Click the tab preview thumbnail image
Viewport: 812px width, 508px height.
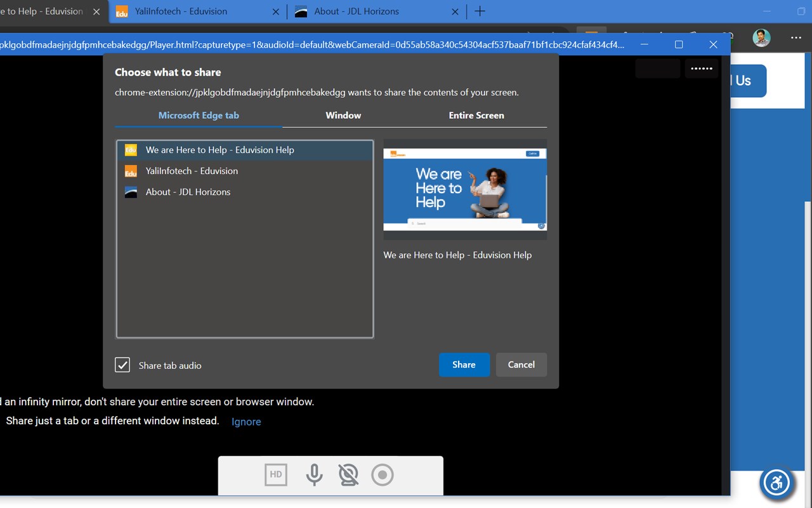coord(465,189)
